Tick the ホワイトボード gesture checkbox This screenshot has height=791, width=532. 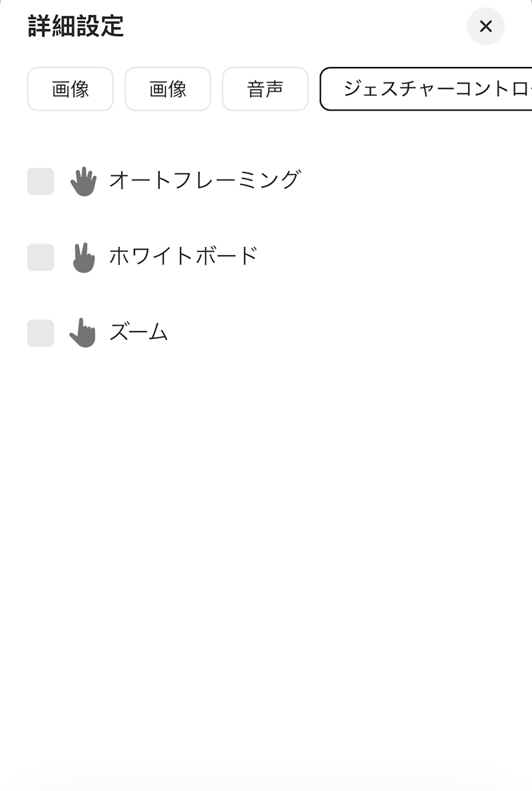click(x=40, y=257)
